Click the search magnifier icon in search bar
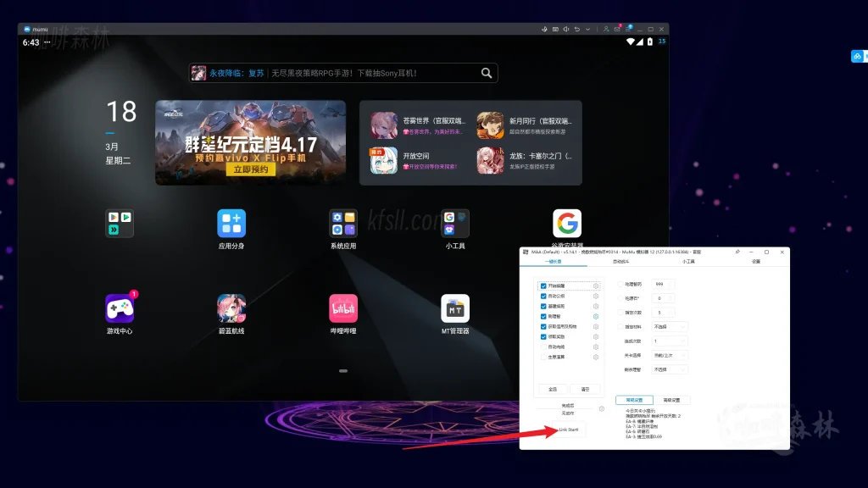This screenshot has width=868, height=488. click(x=487, y=73)
